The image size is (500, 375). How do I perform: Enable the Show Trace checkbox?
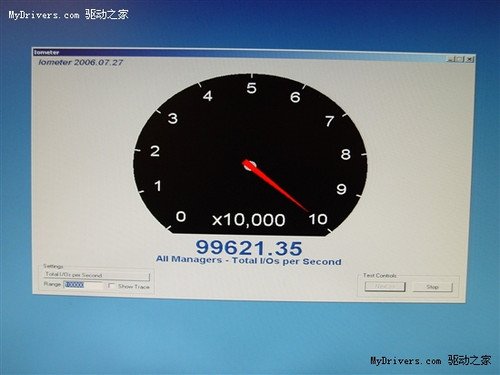pyautogui.click(x=111, y=286)
